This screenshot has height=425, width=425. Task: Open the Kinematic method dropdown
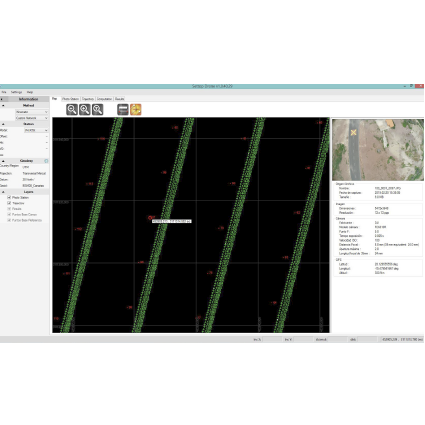coord(32,112)
